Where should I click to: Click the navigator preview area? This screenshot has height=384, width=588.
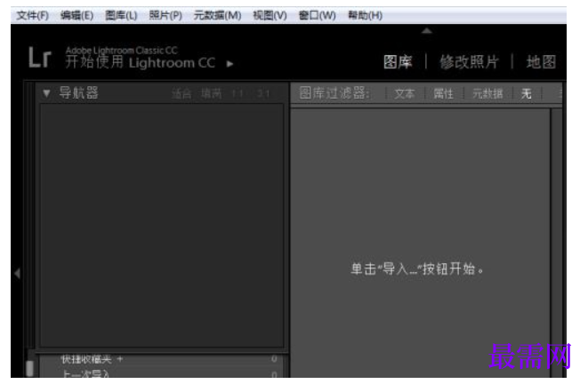click(162, 226)
